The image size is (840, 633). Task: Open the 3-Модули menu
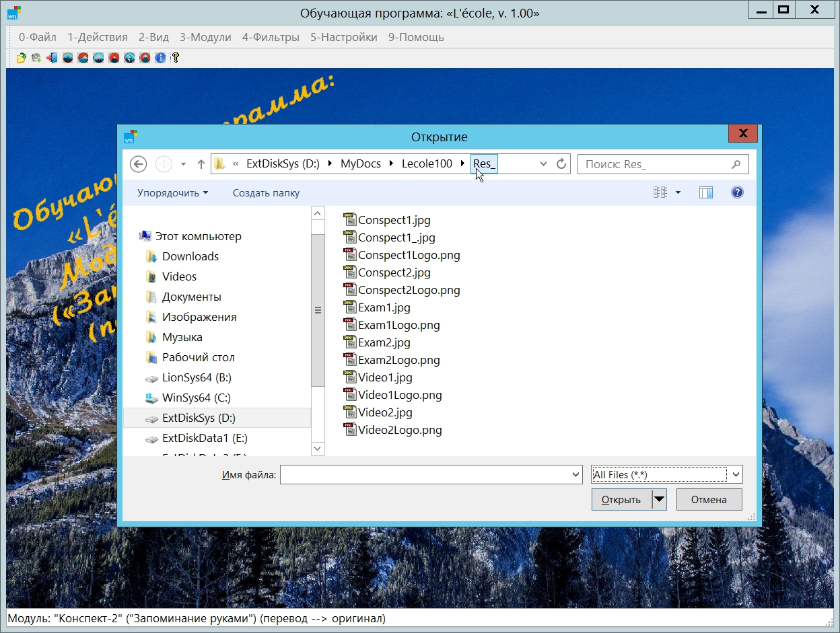coord(205,37)
